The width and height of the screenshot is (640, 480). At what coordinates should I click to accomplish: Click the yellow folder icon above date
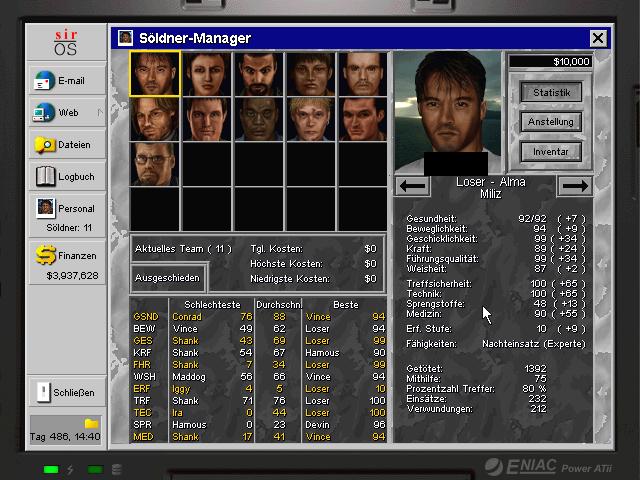pyautogui.click(x=91, y=424)
